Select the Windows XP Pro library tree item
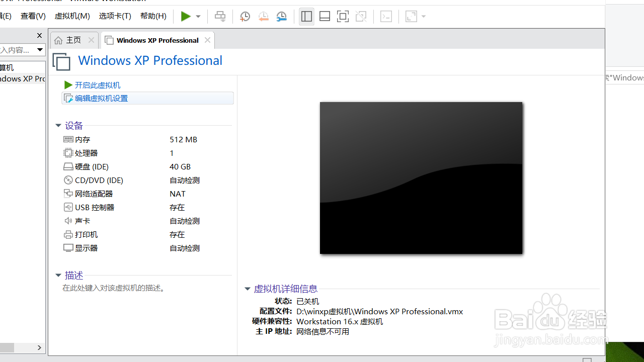 point(23,79)
